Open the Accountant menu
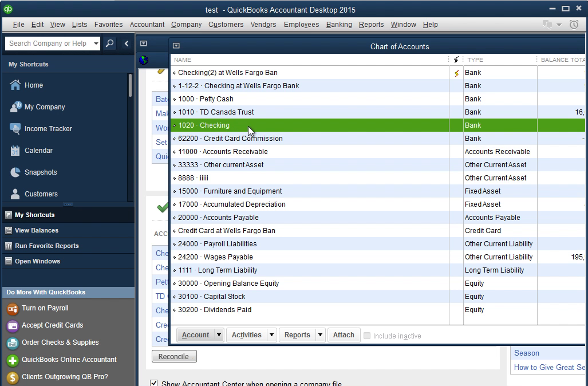588x386 pixels. tap(147, 25)
